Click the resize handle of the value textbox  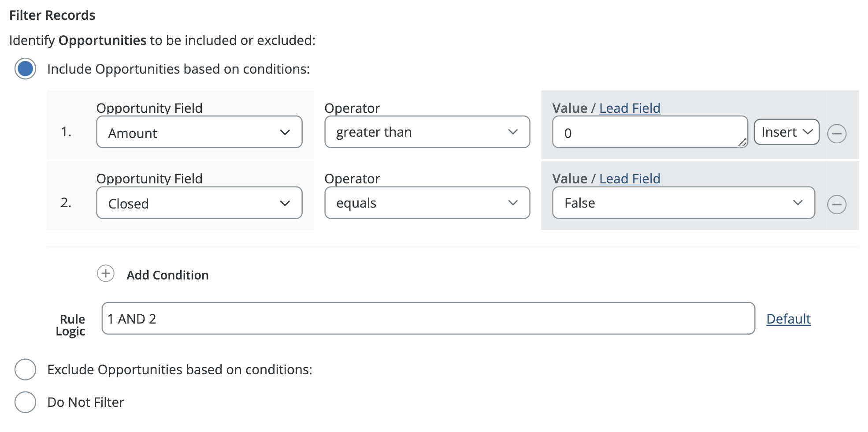point(742,142)
